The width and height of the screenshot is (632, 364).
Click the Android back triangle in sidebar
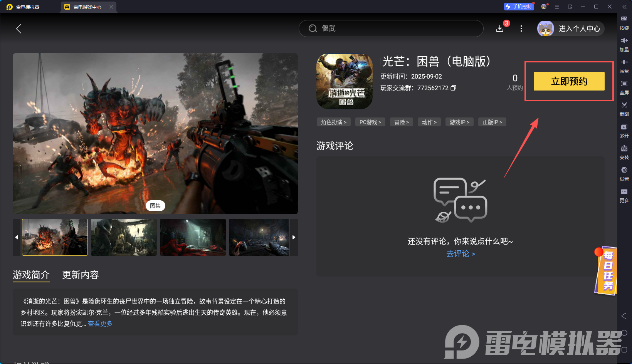pyautogui.click(x=624, y=316)
